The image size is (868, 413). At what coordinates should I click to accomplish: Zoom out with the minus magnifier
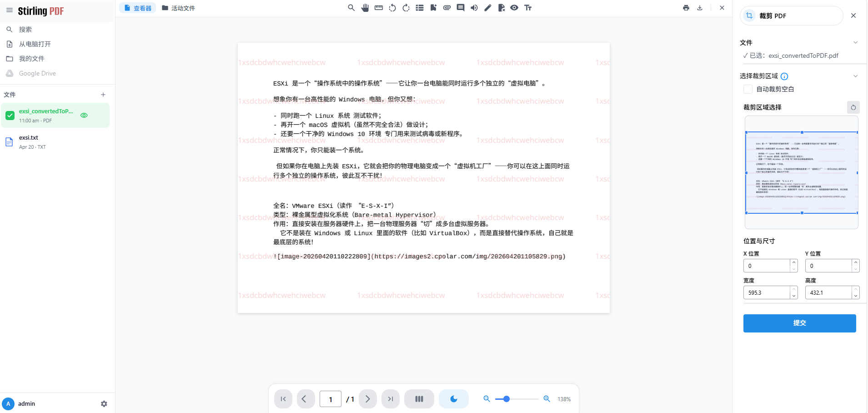pos(487,399)
